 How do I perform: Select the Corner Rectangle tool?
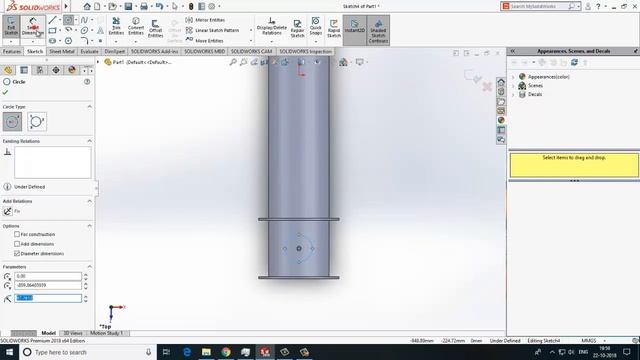coord(52,30)
